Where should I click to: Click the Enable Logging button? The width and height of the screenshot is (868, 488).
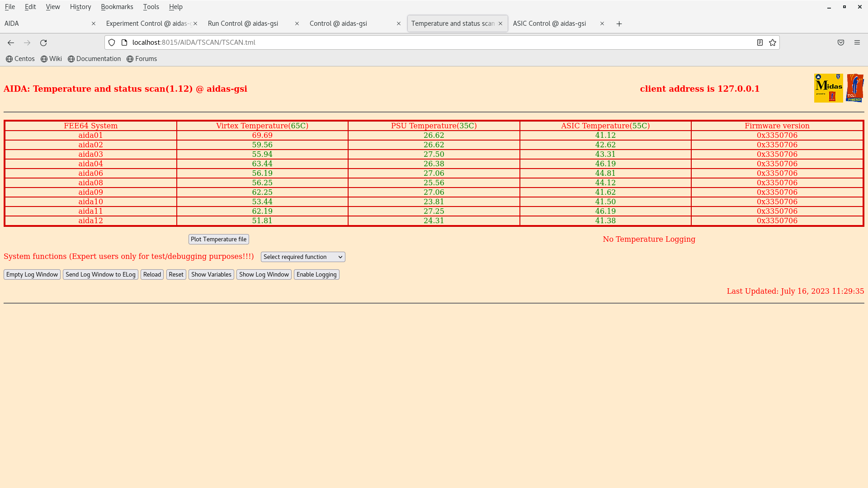(316, 274)
